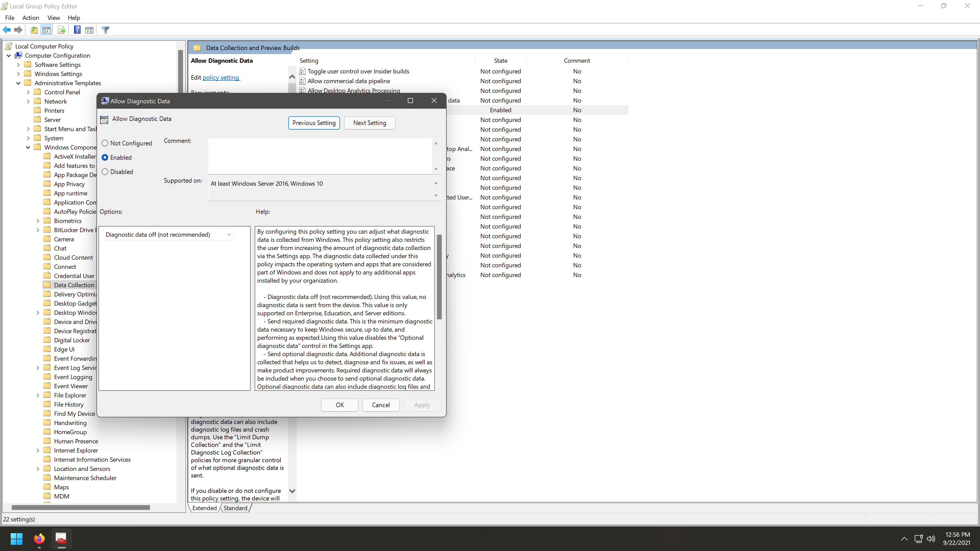980x551 pixels.
Task: Click inside the Comment text box
Action: pyautogui.click(x=320, y=156)
